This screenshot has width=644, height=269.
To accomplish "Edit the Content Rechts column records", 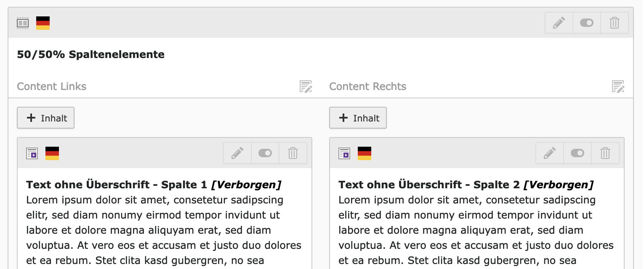I will point(618,87).
